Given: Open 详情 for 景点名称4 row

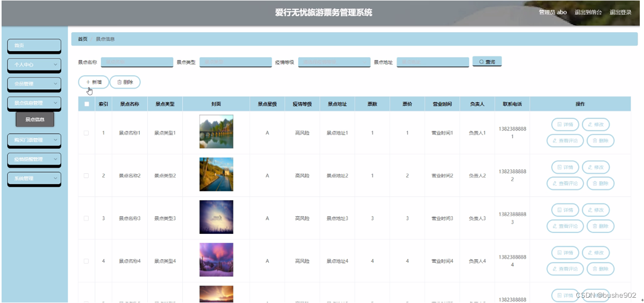Looking at the screenshot, I should [565, 253].
